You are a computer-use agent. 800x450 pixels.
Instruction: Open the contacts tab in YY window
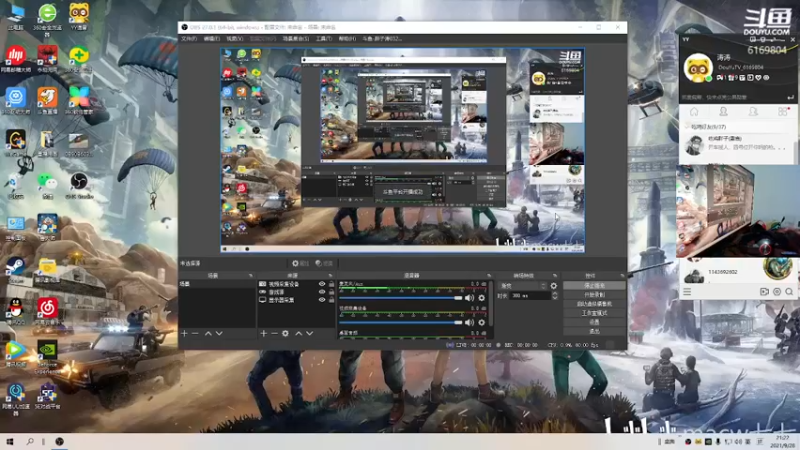[x=723, y=112]
